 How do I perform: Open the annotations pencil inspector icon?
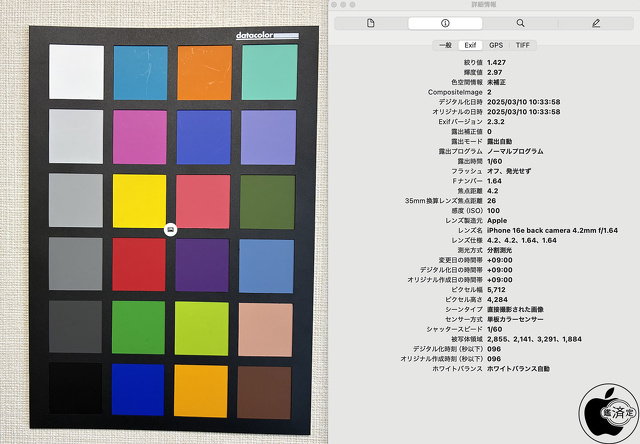[596, 22]
